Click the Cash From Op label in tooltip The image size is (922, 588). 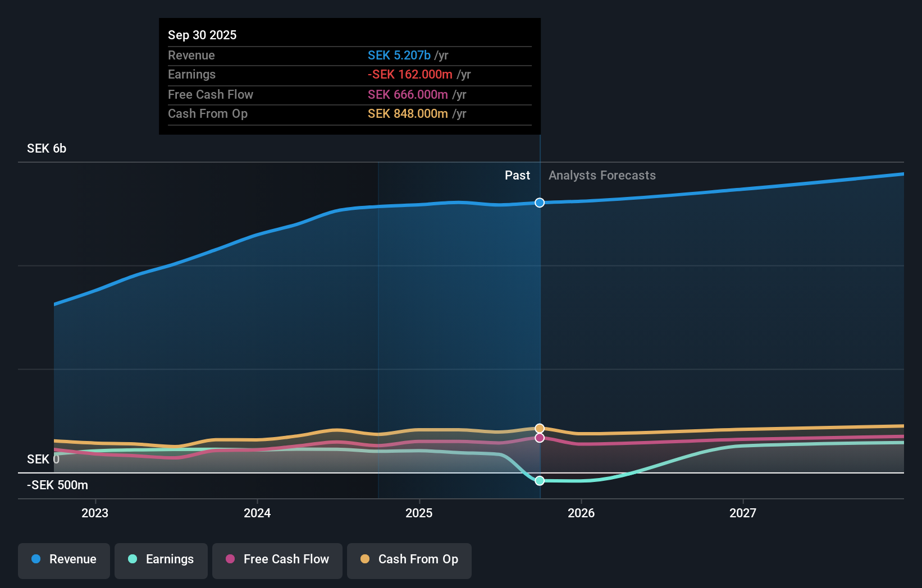[x=208, y=114]
